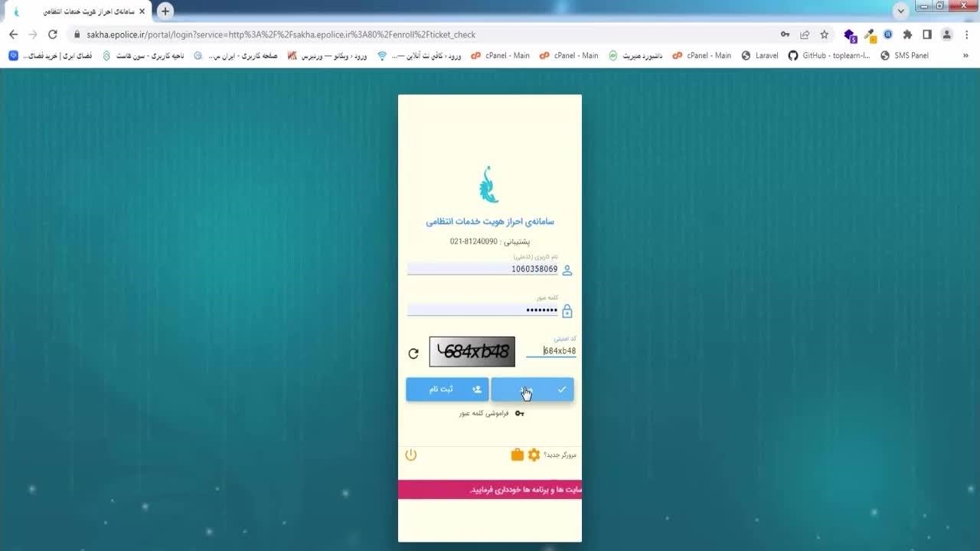Open the new tab plus button
The height and width of the screenshot is (551, 980).
pyautogui.click(x=165, y=11)
